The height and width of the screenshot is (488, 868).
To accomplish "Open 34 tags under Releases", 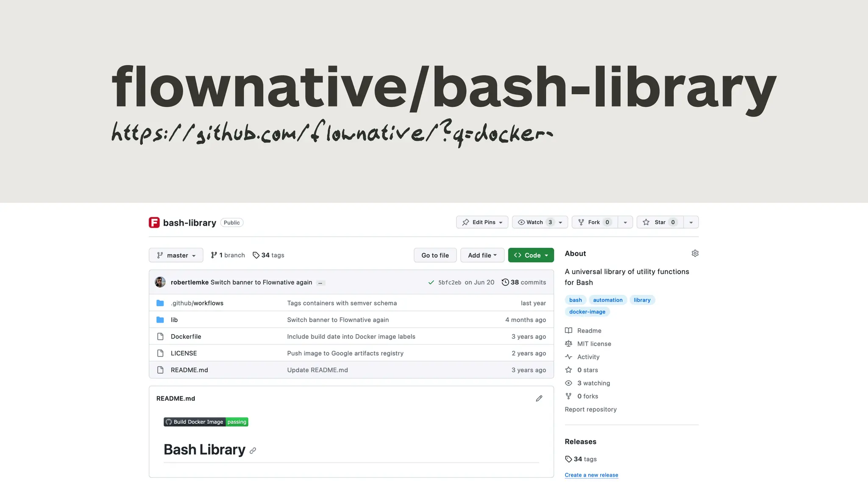I will click(x=581, y=459).
